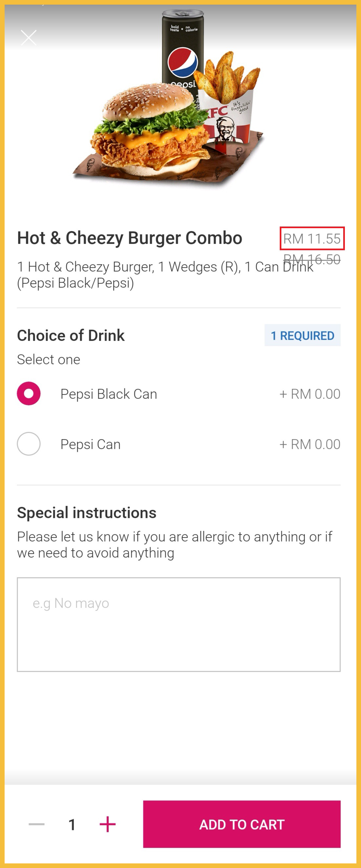Click the Hot & Cheezy Burger Combo title

[130, 238]
